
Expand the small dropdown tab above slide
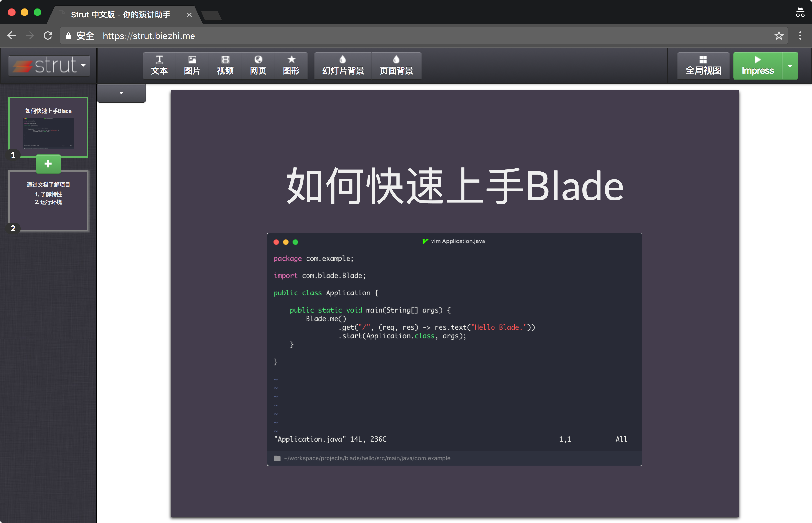[121, 93]
